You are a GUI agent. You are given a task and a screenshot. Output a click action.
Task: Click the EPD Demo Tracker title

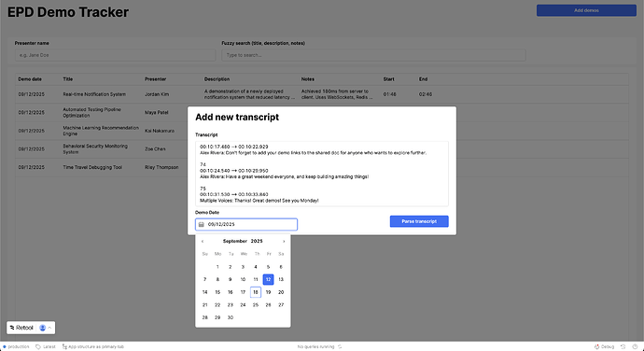[x=68, y=12]
